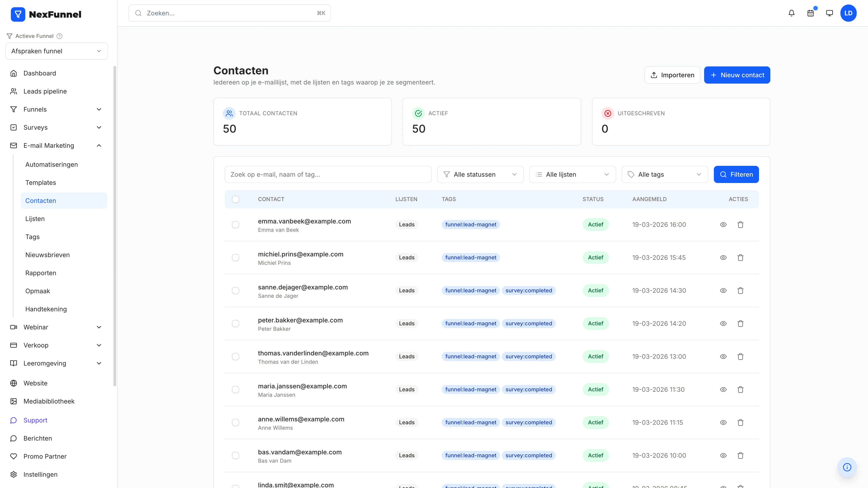Click the sidebar vertical scrollbar
The image size is (868, 488).
pyautogui.click(x=115, y=226)
